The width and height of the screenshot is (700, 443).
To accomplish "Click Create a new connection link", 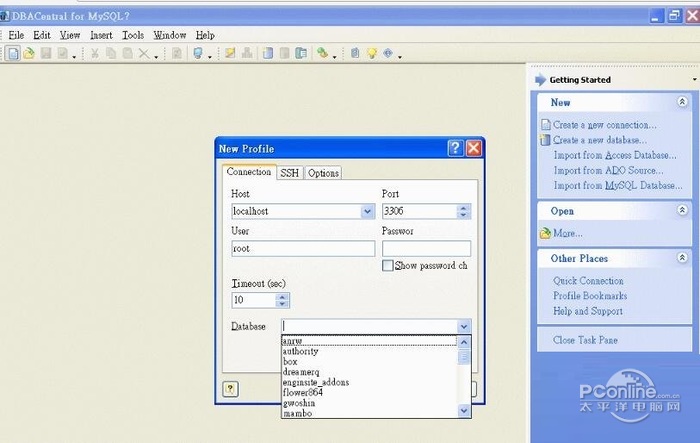I will (x=605, y=125).
